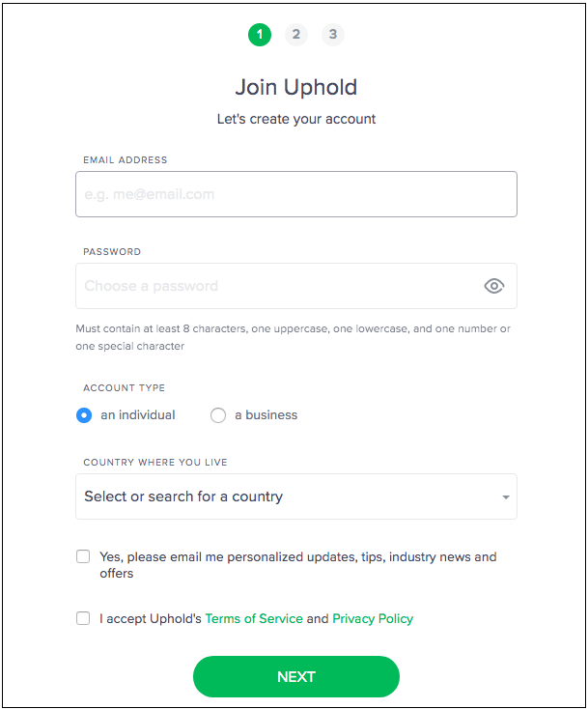Go to step 2 circle indicator
Image resolution: width=588 pixels, height=709 pixels.
(296, 35)
